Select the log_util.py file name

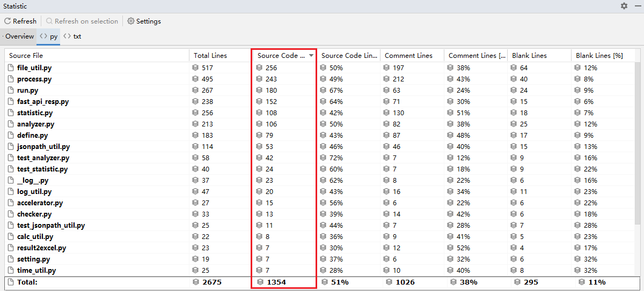(34, 192)
